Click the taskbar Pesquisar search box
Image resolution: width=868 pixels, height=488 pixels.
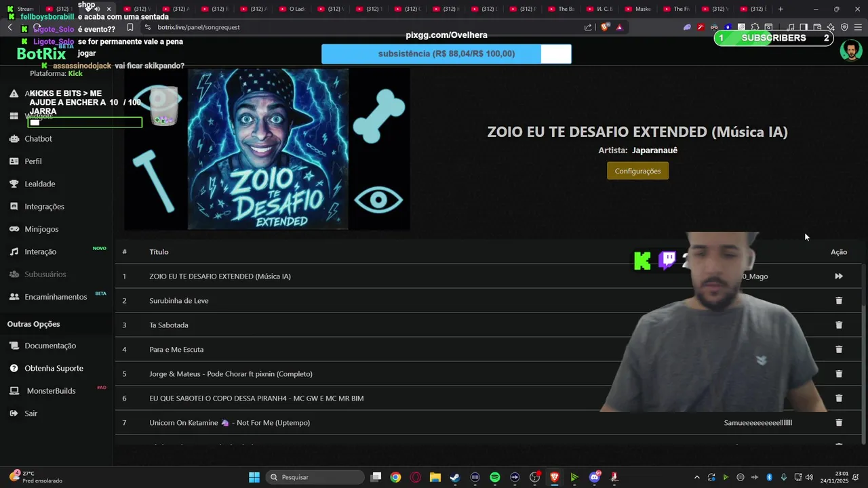tap(315, 477)
